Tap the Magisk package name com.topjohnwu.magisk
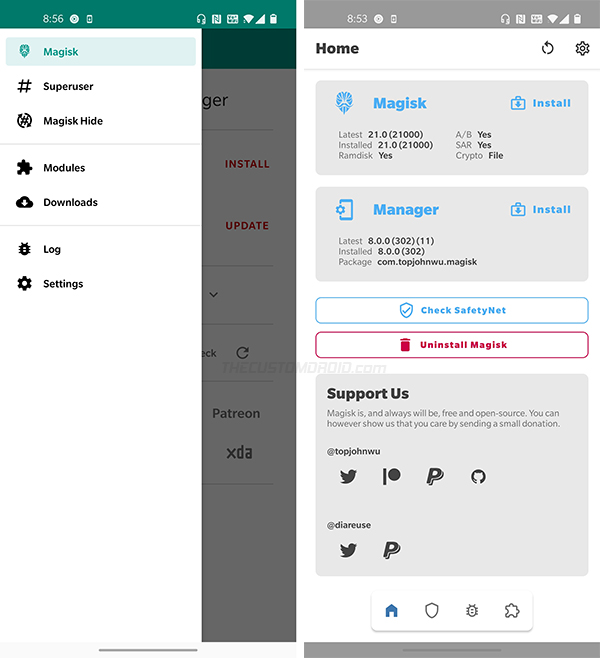This screenshot has width=600, height=658. click(x=427, y=262)
